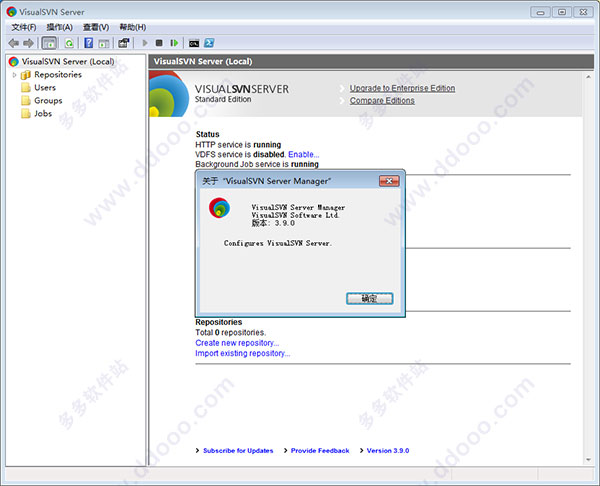Screen dimensions: 600x486
Task: Minimize the VisualSVN Server window
Action: point(540,12)
